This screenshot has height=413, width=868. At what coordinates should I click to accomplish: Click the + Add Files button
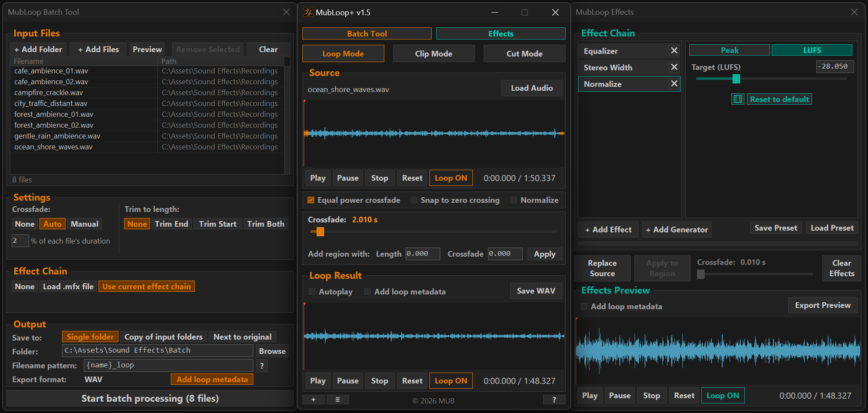click(x=98, y=50)
